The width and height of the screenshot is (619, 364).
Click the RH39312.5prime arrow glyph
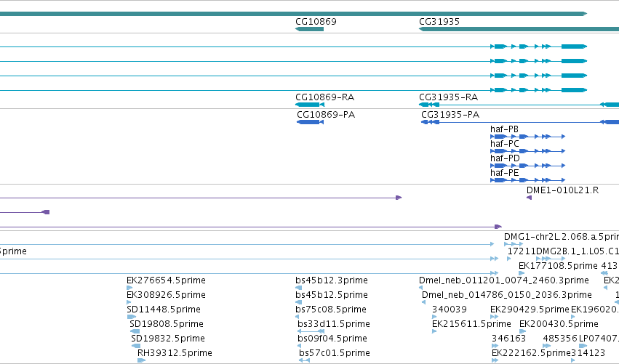tap(141, 360)
